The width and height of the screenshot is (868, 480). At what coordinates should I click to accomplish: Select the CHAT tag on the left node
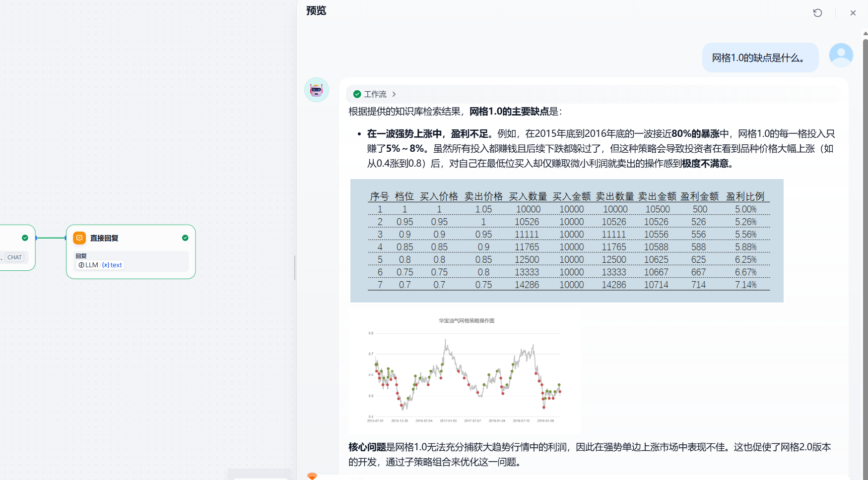(x=14, y=257)
